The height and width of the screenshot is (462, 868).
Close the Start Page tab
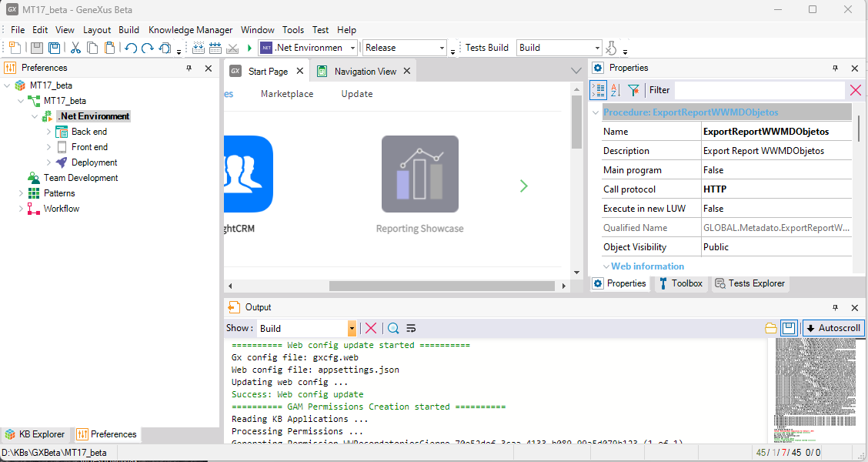[299, 71]
